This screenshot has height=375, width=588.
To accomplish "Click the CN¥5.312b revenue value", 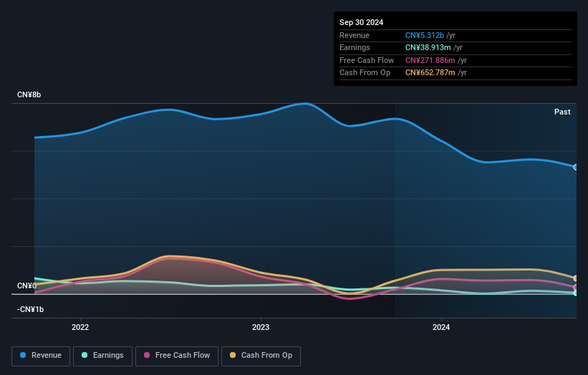I will [425, 35].
